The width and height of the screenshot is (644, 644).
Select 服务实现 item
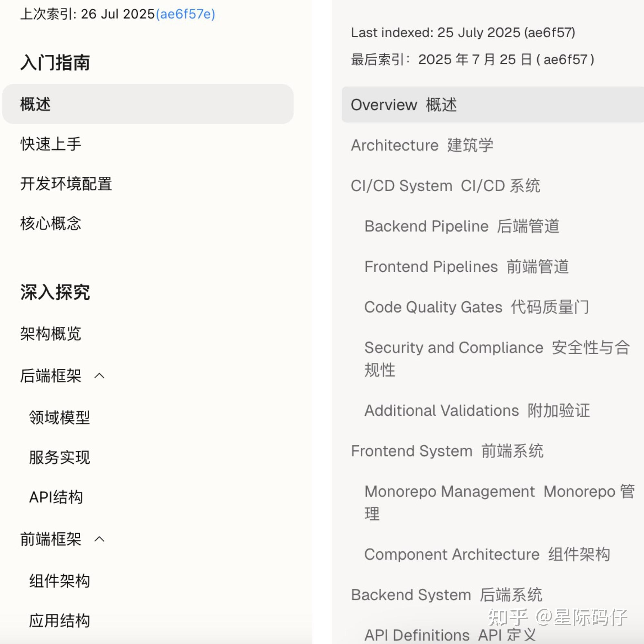pyautogui.click(x=59, y=457)
